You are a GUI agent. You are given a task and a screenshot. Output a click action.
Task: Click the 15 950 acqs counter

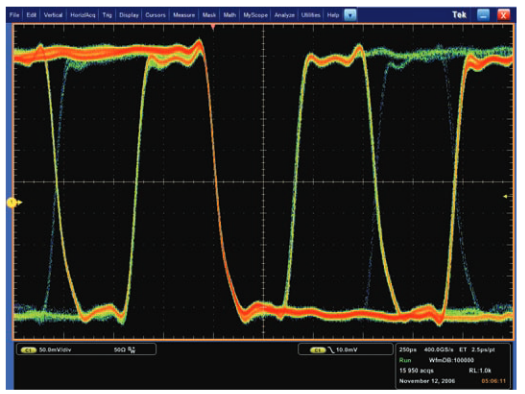pos(416,371)
